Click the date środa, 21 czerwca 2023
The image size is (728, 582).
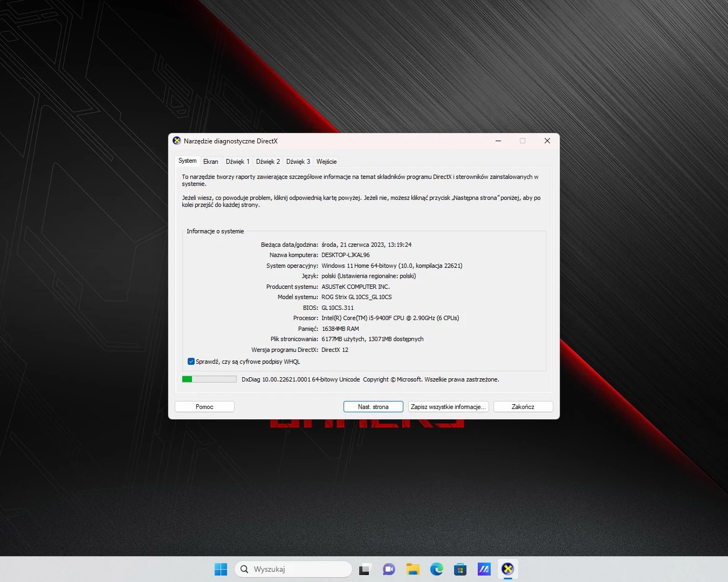click(367, 245)
